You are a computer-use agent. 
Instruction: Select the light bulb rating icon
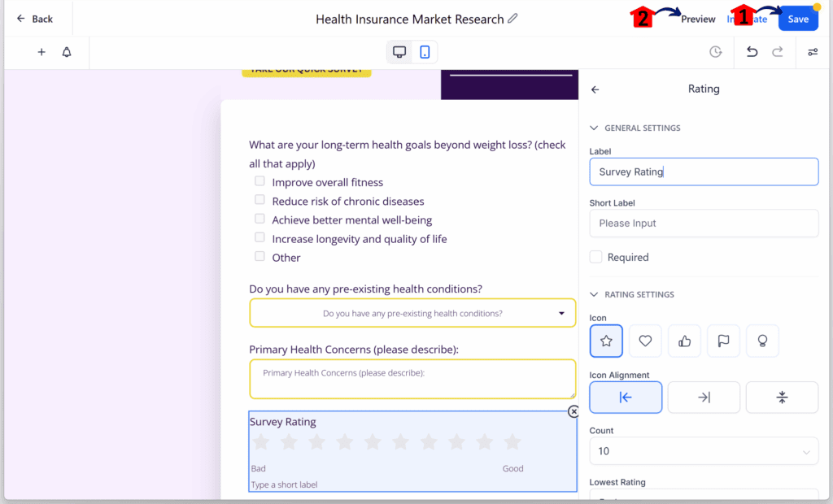[762, 341]
